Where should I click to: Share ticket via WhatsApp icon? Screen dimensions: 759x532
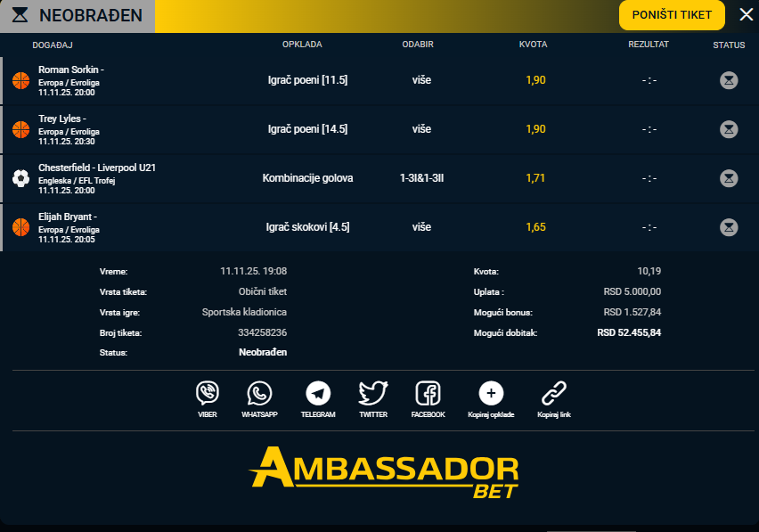259,393
